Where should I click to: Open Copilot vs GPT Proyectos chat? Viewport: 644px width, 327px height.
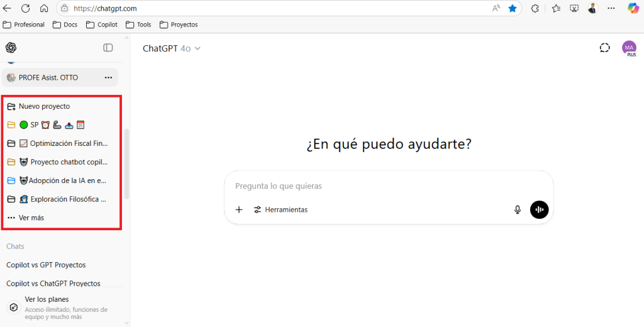coord(46,265)
